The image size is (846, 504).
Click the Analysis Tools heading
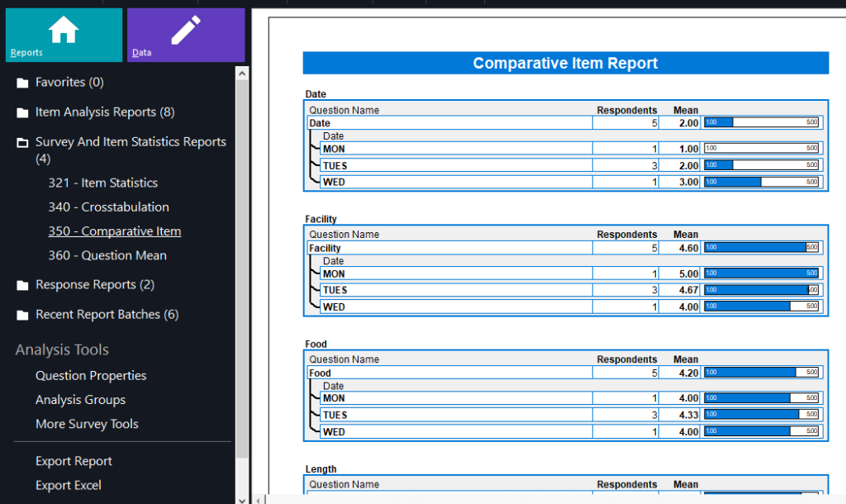point(62,349)
